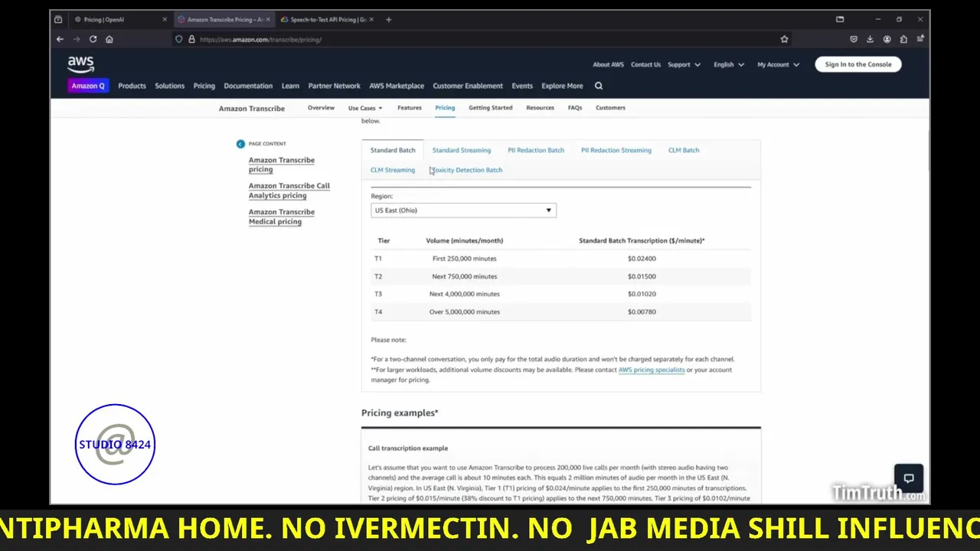Jump to Amazon Transcribe Medical pricing
The width and height of the screenshot is (980, 551).
pyautogui.click(x=282, y=217)
